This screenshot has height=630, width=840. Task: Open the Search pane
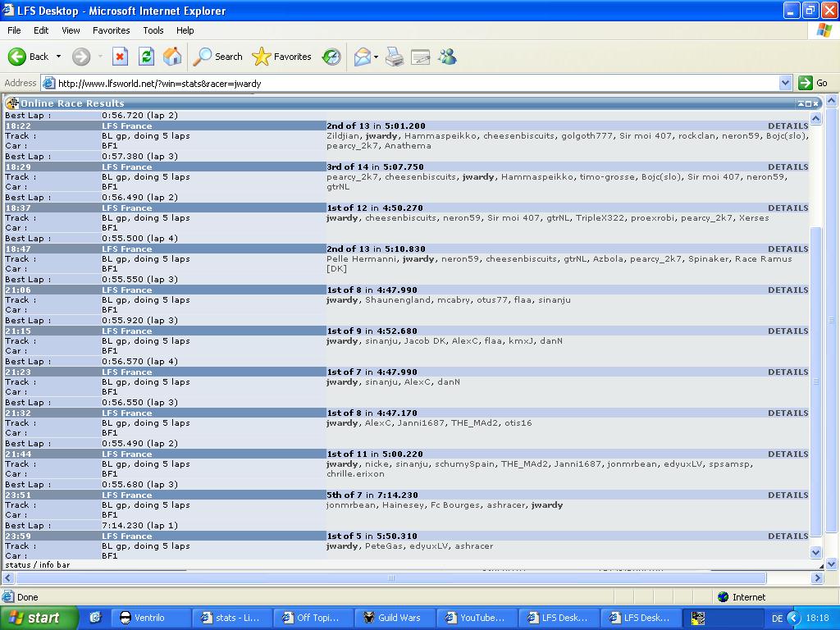(217, 57)
